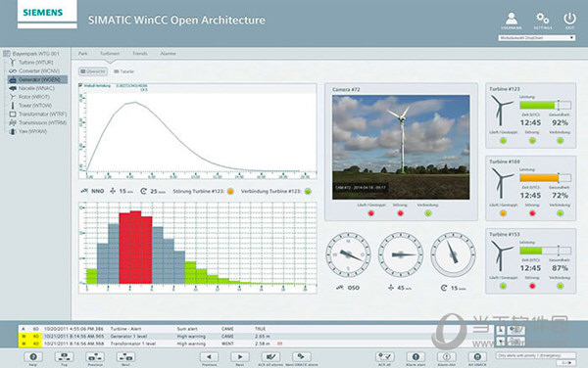Switch to the Alarme tab
The width and height of the screenshot is (588, 368).
[168, 54]
